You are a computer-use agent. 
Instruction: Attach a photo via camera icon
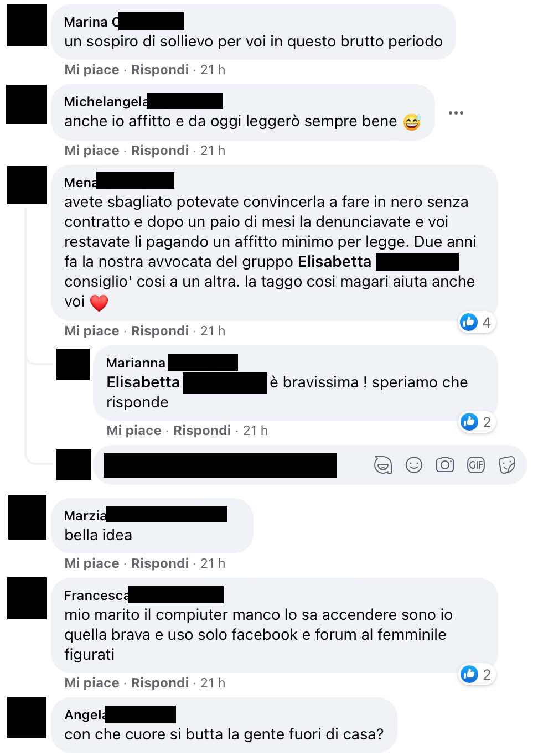tap(445, 465)
